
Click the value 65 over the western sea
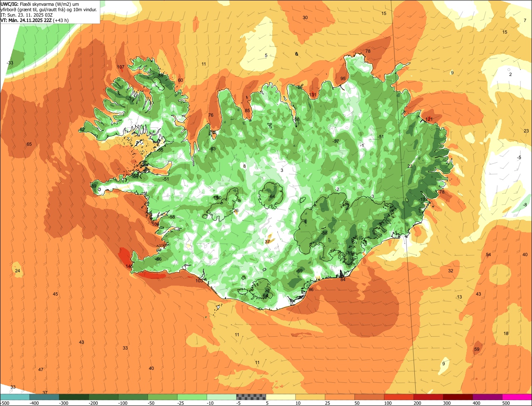click(29, 144)
